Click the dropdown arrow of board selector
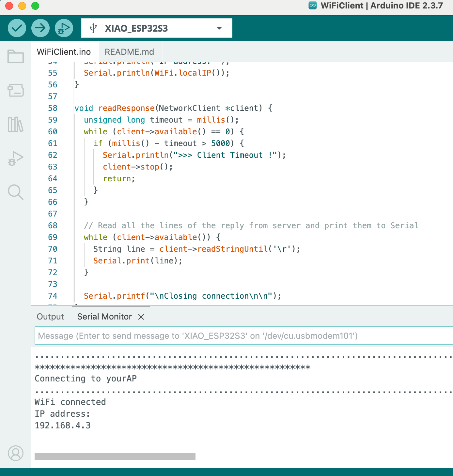 coord(220,28)
